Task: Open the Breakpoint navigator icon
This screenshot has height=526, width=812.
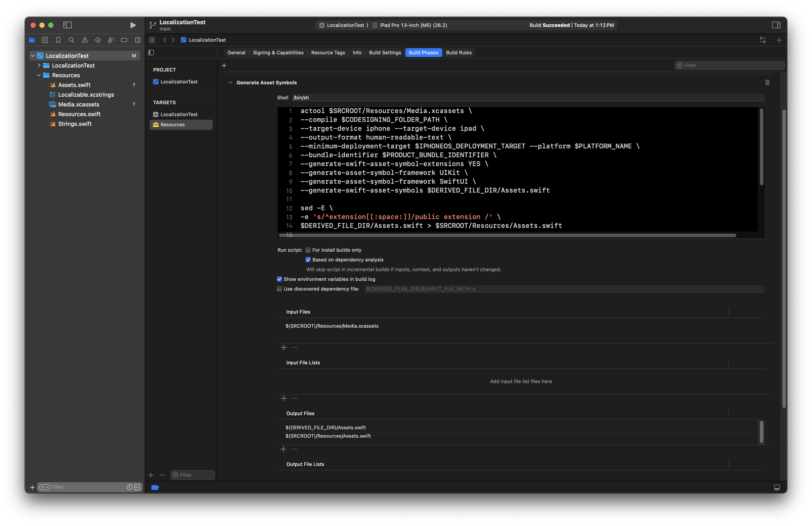Action: pos(124,40)
